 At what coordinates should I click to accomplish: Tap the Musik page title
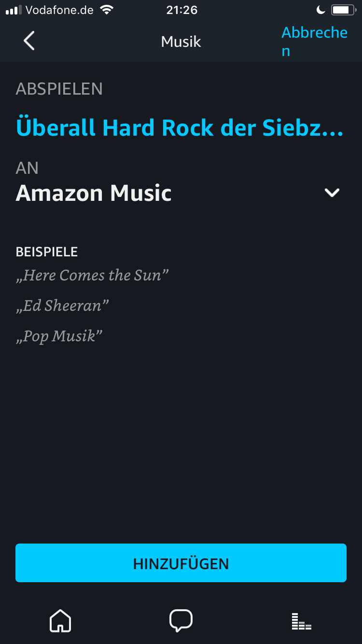(x=181, y=42)
